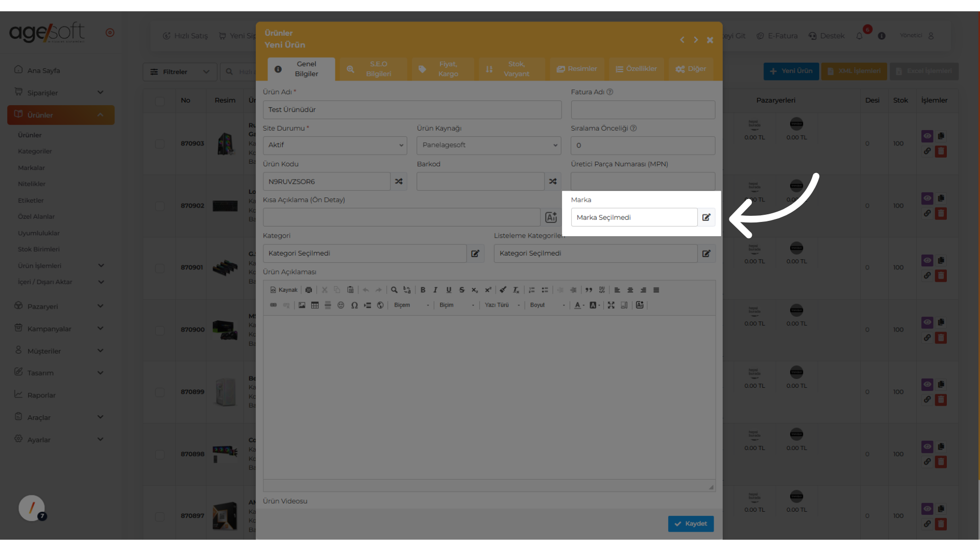This screenshot has height=551, width=980.
Task: Open the Boyut font size dropdown
Action: (548, 305)
